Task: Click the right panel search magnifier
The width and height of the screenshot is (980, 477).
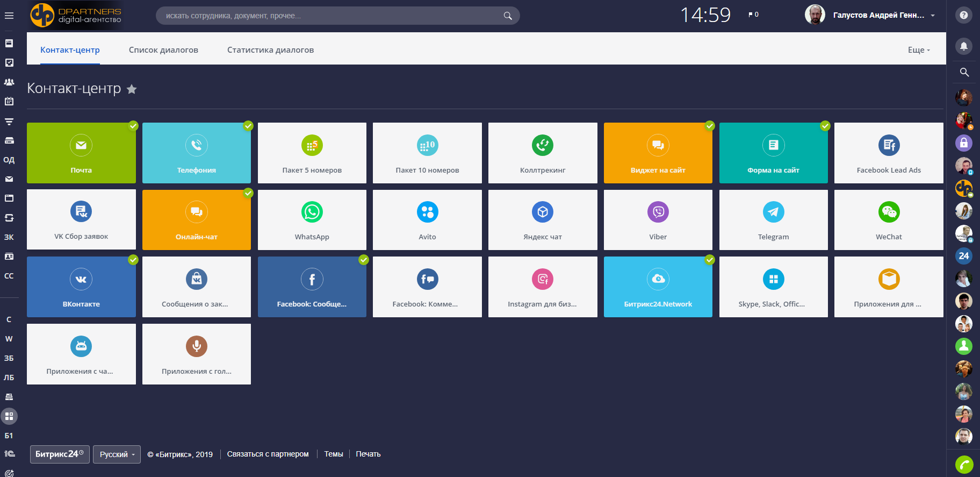Action: pos(964,72)
